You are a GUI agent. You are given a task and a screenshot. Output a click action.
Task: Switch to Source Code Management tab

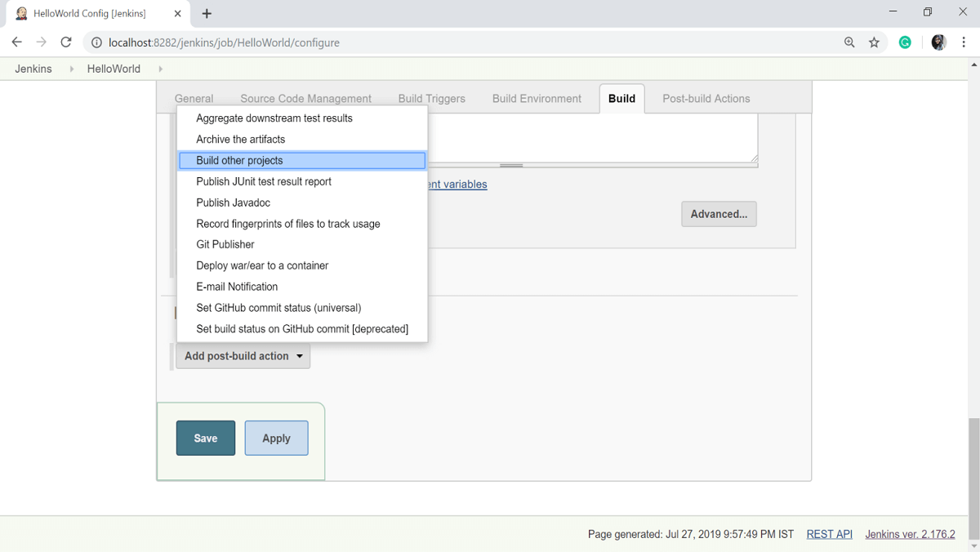(x=305, y=99)
